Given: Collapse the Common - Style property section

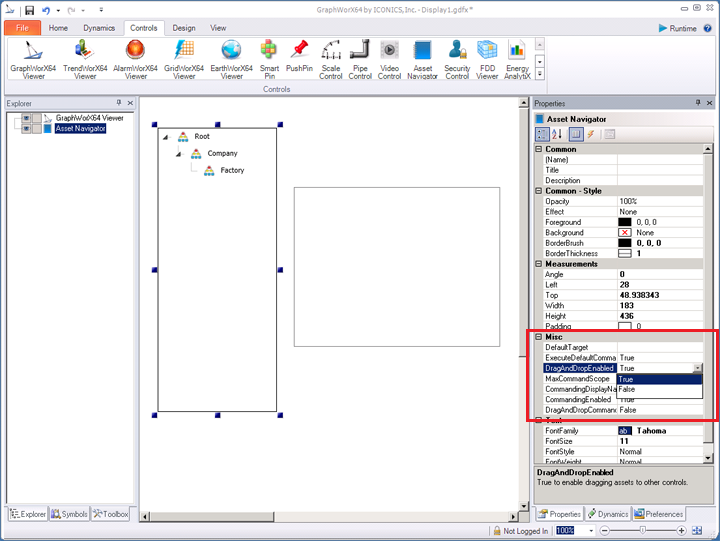Looking at the screenshot, I should (x=539, y=191).
